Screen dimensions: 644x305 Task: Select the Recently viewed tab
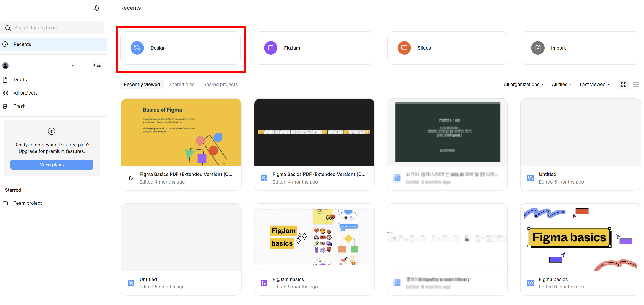[142, 84]
